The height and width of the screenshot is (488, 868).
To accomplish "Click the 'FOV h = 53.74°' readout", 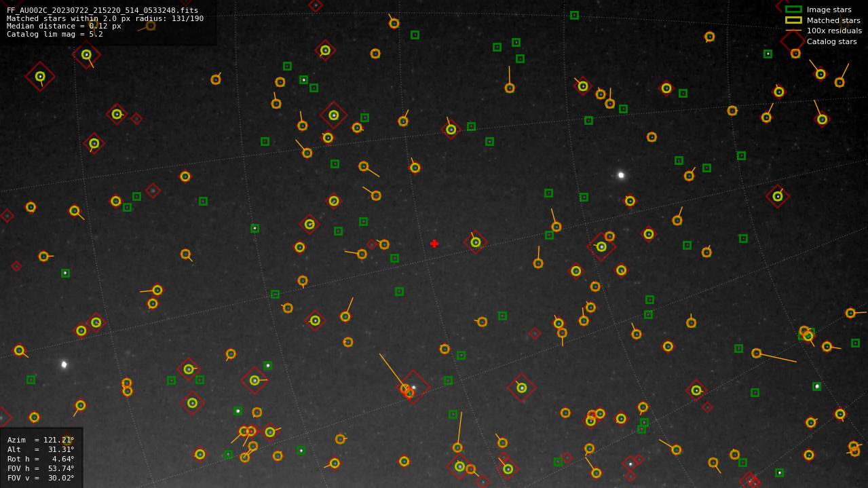I will (41, 469).
